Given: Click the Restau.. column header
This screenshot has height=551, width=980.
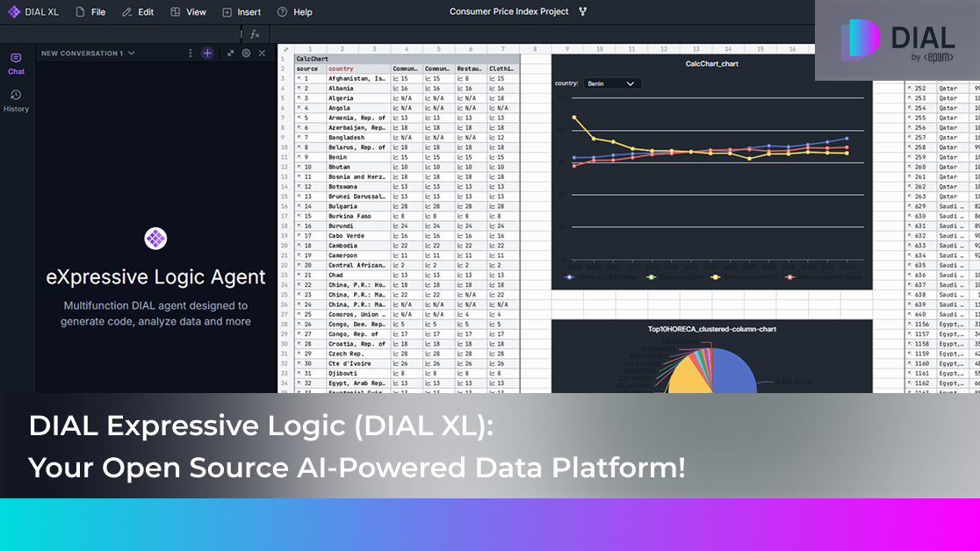Looking at the screenshot, I should 471,68.
